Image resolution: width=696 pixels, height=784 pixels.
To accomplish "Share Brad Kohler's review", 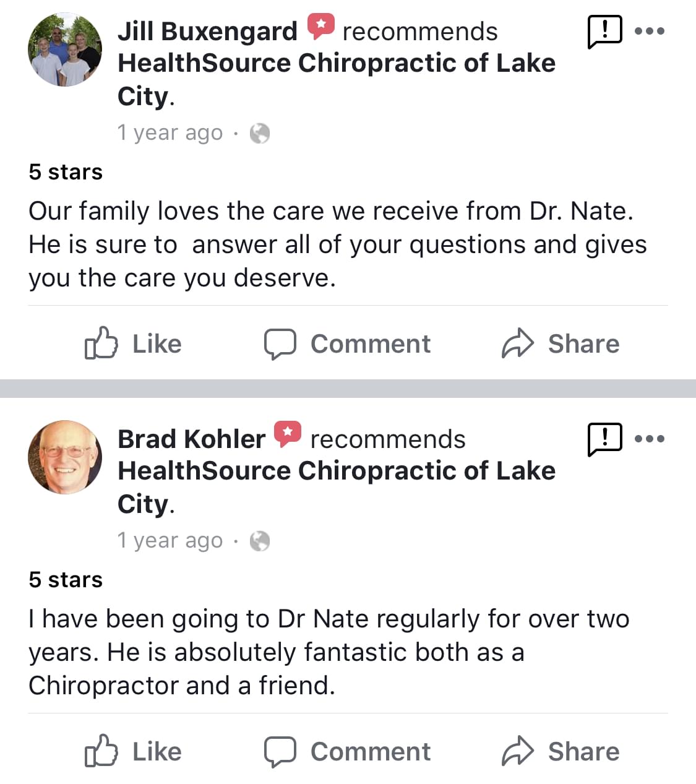I will point(560,751).
